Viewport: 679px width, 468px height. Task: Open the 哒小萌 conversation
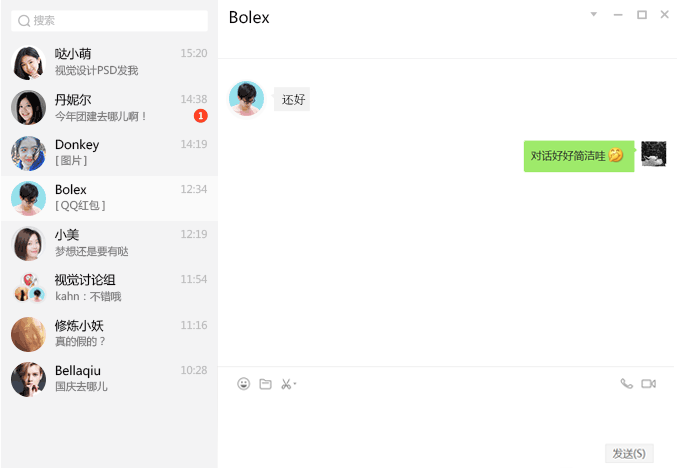109,63
